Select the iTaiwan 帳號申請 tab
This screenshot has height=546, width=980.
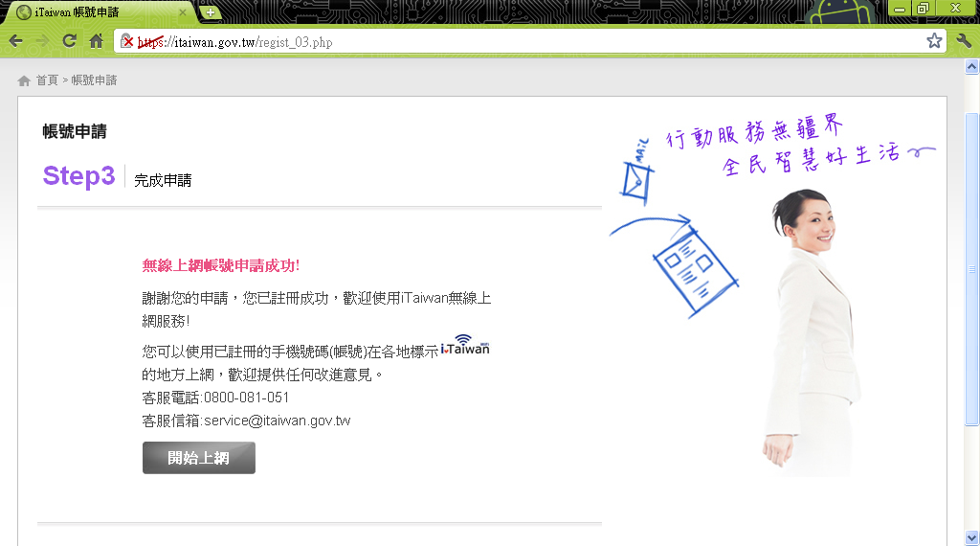[x=100, y=12]
